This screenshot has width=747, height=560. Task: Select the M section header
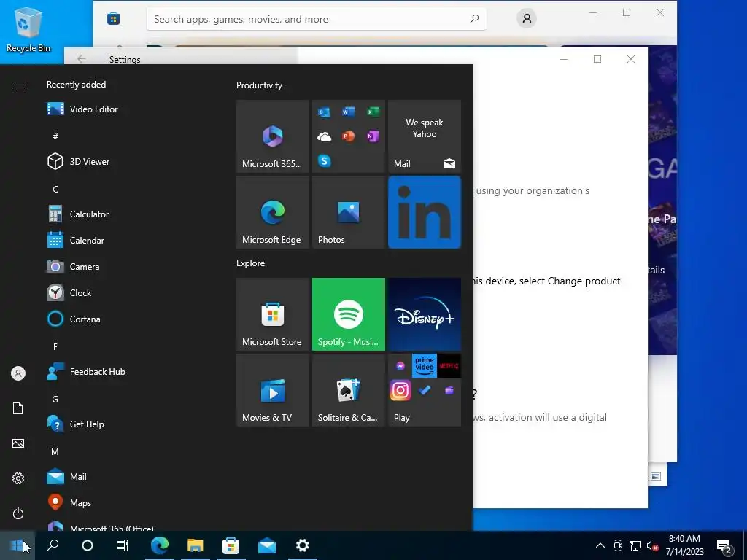coord(55,452)
